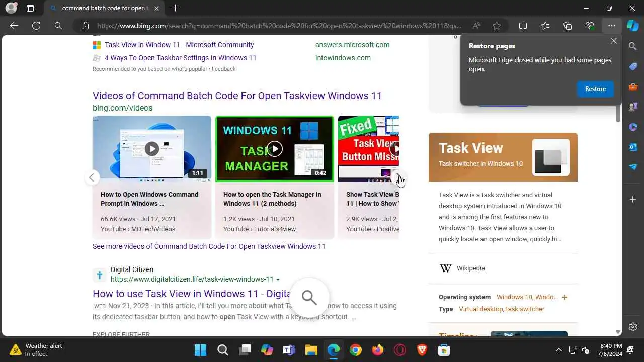Open Firefox from taskbar
Image resolution: width=644 pixels, height=362 pixels.
pos(377,350)
